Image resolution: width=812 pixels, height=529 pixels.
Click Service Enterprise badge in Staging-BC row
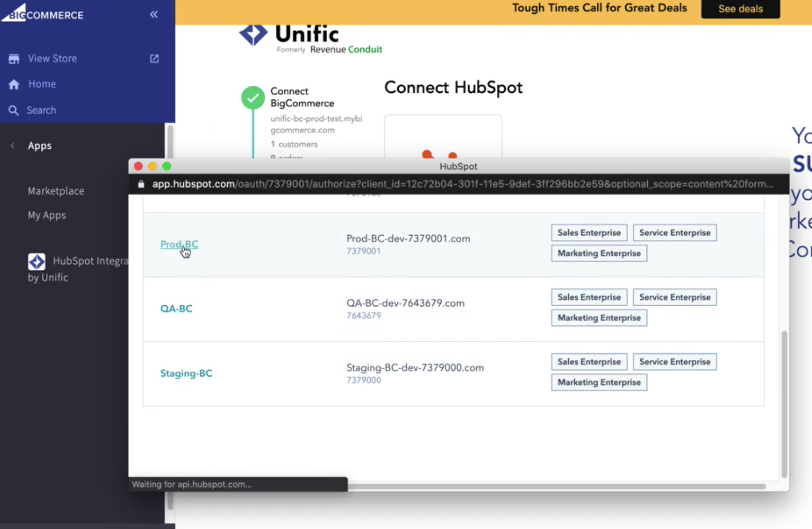pyautogui.click(x=675, y=362)
